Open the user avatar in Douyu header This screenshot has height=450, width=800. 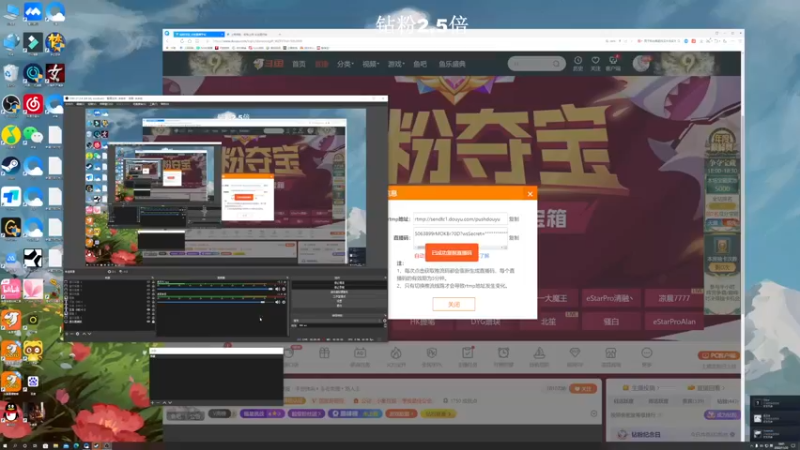pos(641,63)
